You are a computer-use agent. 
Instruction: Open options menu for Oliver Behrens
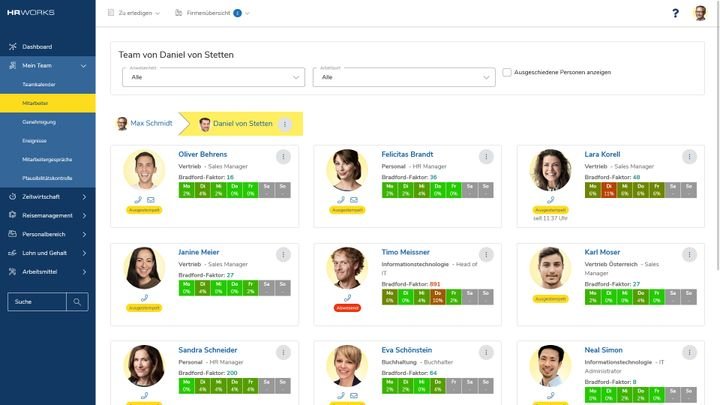coord(283,157)
